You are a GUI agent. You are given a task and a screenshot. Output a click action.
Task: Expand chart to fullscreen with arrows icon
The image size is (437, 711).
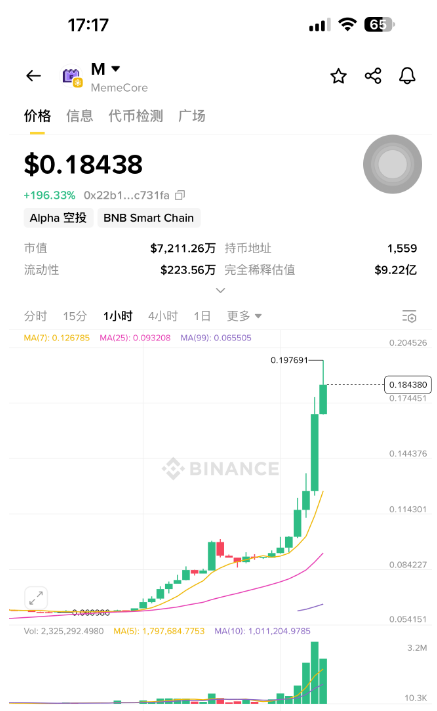coord(36,598)
